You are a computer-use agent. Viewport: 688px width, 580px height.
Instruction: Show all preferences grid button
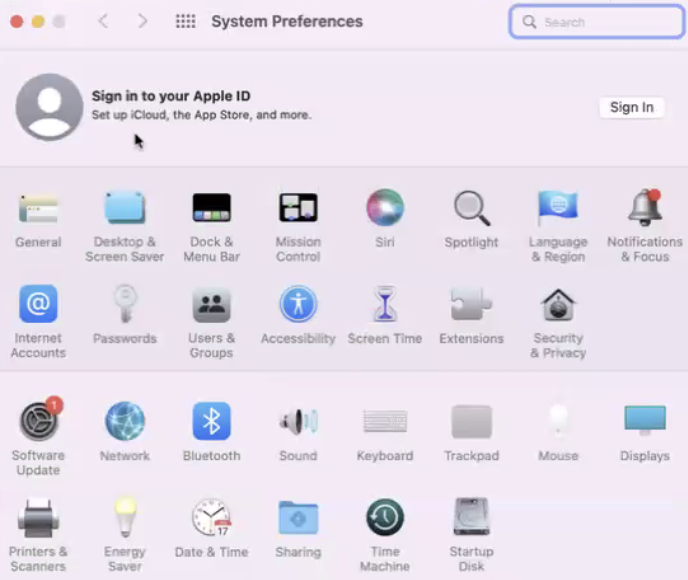click(x=186, y=21)
